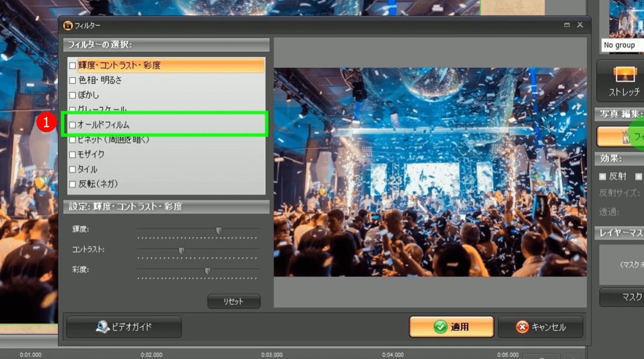Enable the 反射 effect checkbox

coord(603,177)
